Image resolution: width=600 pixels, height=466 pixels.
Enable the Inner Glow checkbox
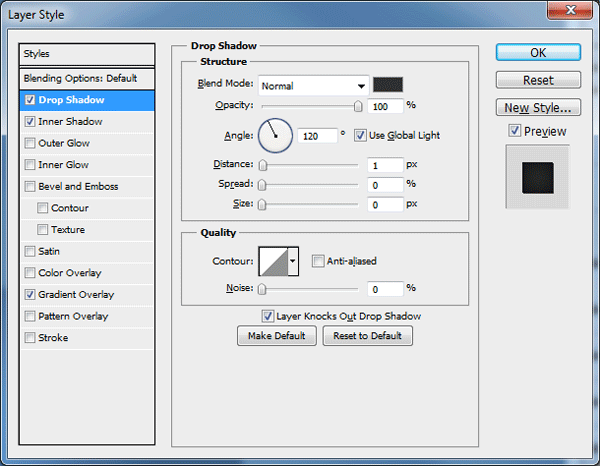(30, 165)
